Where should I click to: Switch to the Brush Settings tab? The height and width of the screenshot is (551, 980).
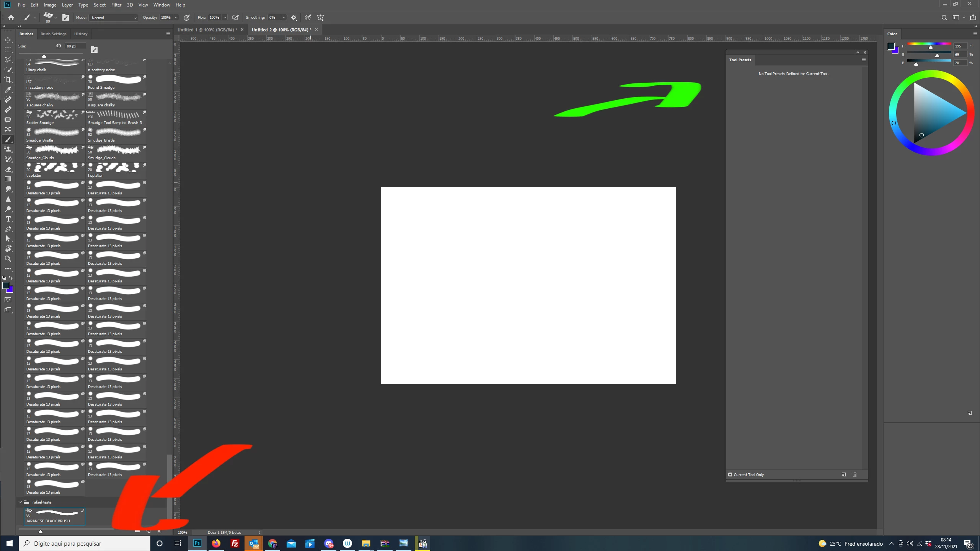53,34
